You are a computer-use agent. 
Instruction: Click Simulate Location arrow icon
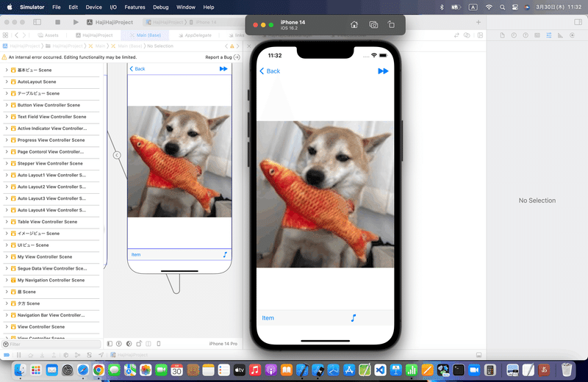point(101,355)
